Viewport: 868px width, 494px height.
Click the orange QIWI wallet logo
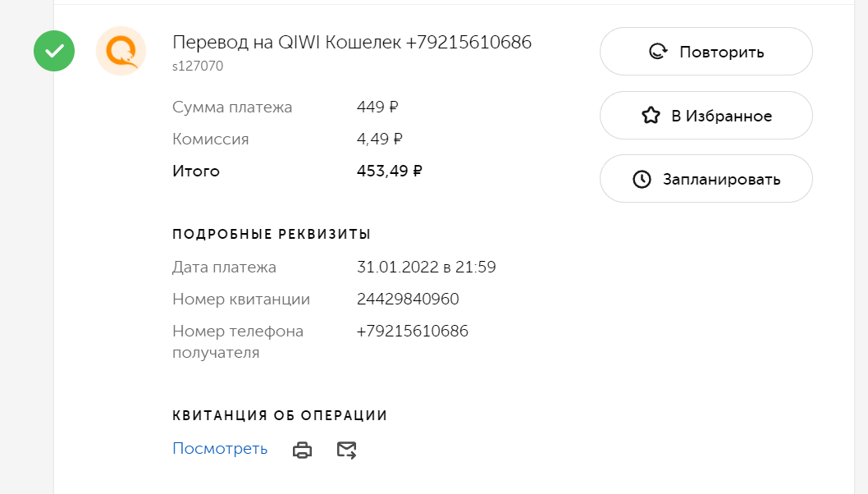coord(121,51)
